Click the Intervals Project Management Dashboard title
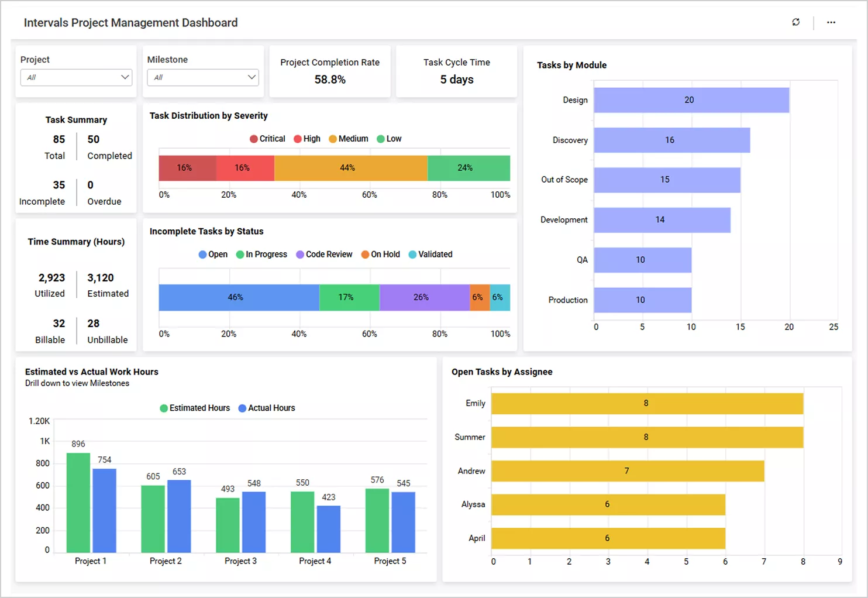Image resolution: width=868 pixels, height=598 pixels. 130,22
